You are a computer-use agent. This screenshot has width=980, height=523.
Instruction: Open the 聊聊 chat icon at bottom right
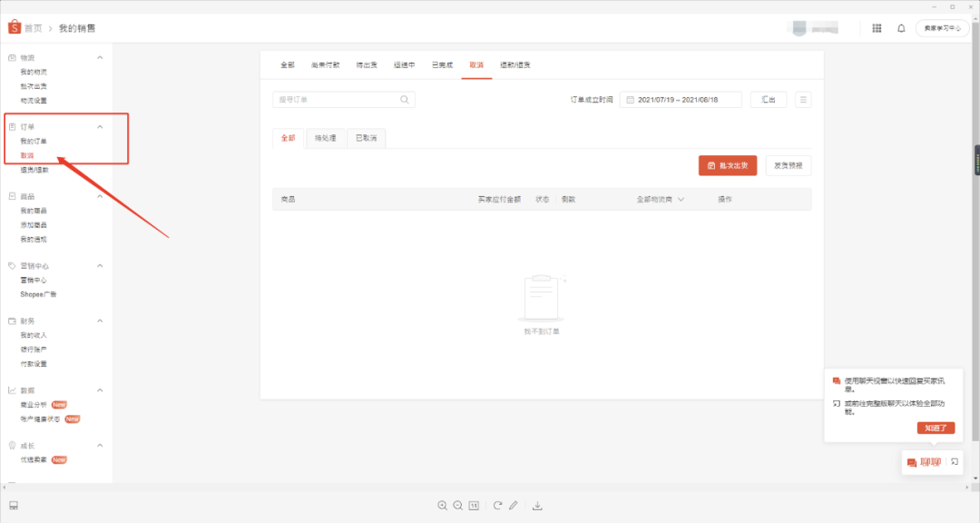(x=910, y=462)
